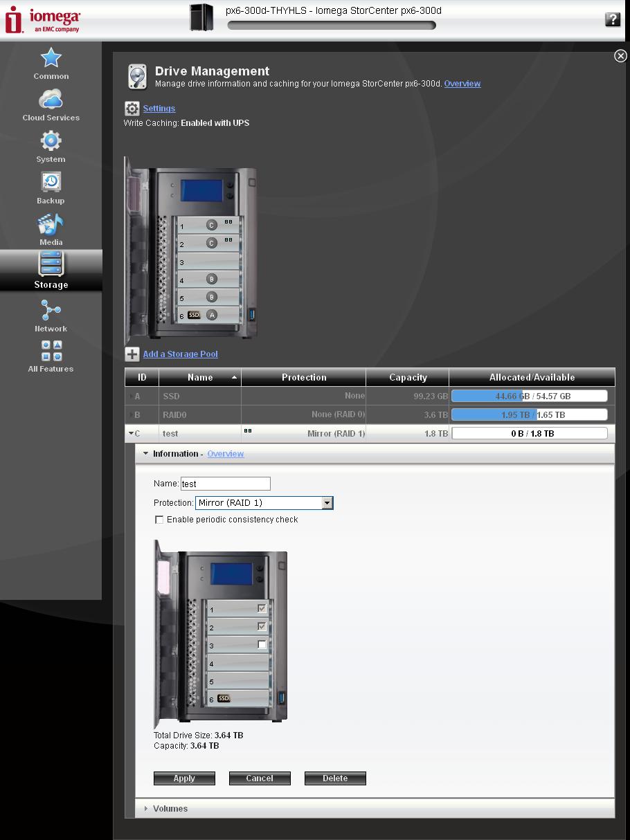Check drive 3 in the pool diagram
630x840 pixels.
click(262, 644)
